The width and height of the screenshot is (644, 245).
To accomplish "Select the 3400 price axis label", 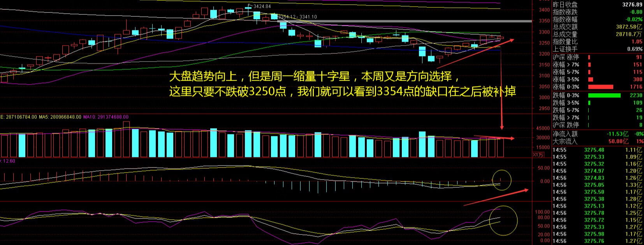I will click(x=544, y=10).
